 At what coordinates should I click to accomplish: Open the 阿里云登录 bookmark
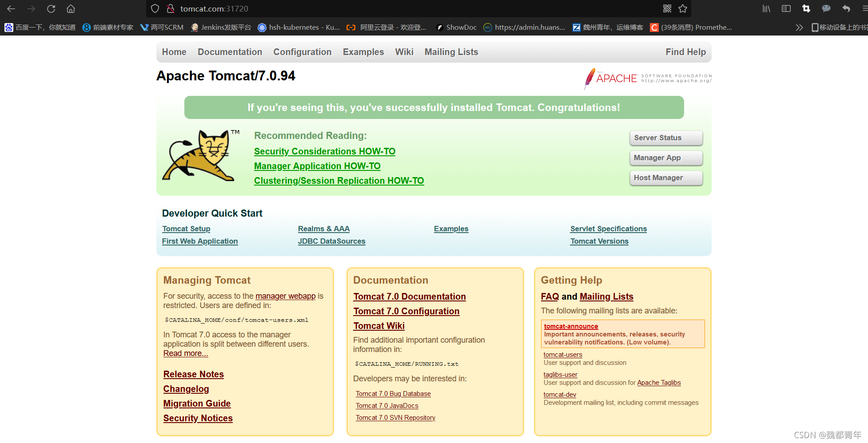click(386, 28)
